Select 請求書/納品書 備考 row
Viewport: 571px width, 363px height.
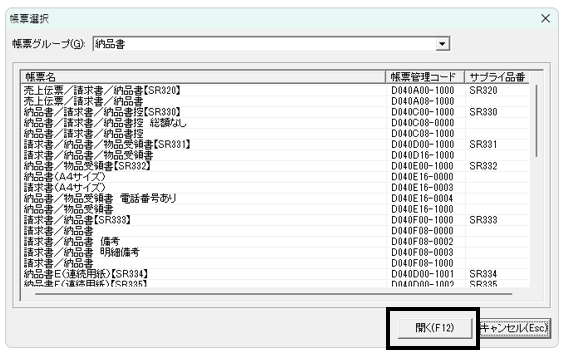click(x=275, y=242)
